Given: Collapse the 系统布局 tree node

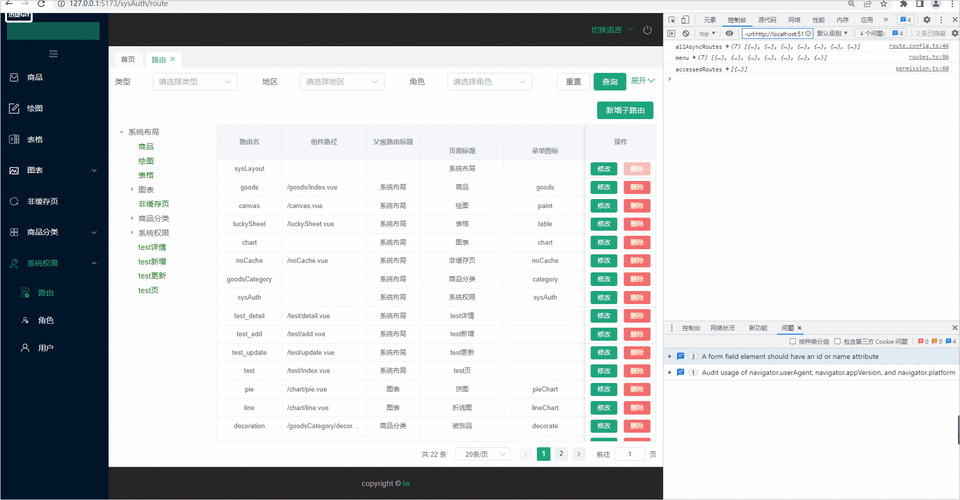Looking at the screenshot, I should pos(121,132).
